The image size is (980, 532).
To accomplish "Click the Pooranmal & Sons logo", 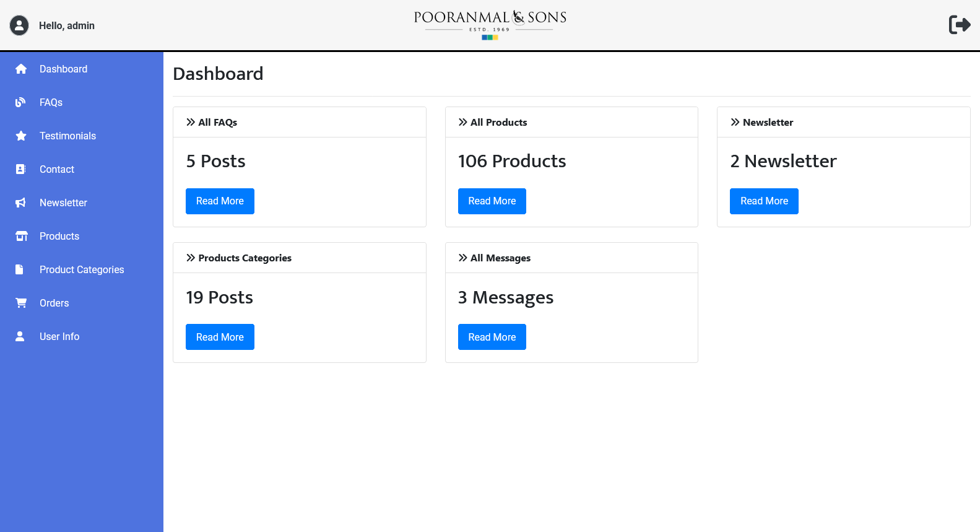I will pyautogui.click(x=490, y=25).
